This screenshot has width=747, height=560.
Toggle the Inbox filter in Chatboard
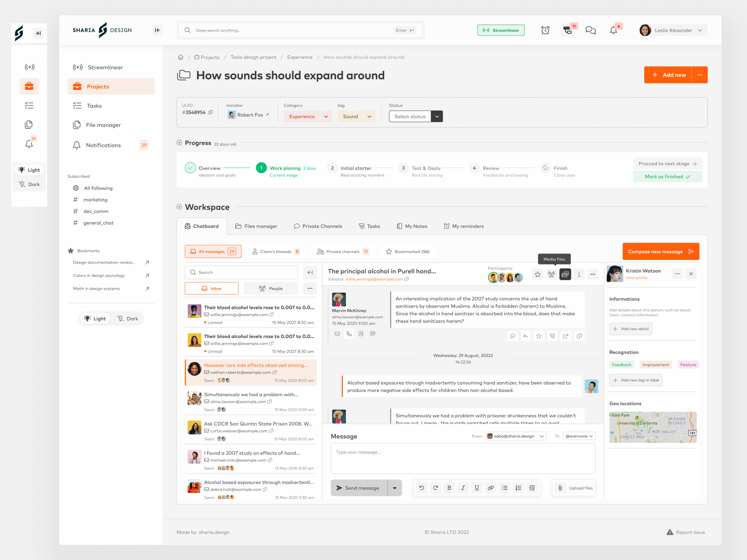pos(211,288)
